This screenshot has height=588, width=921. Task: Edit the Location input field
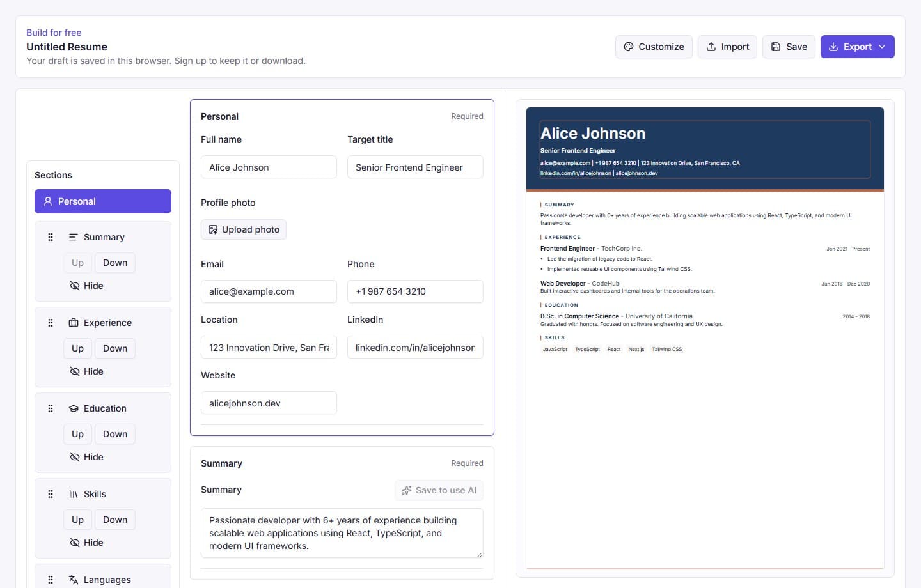(269, 348)
